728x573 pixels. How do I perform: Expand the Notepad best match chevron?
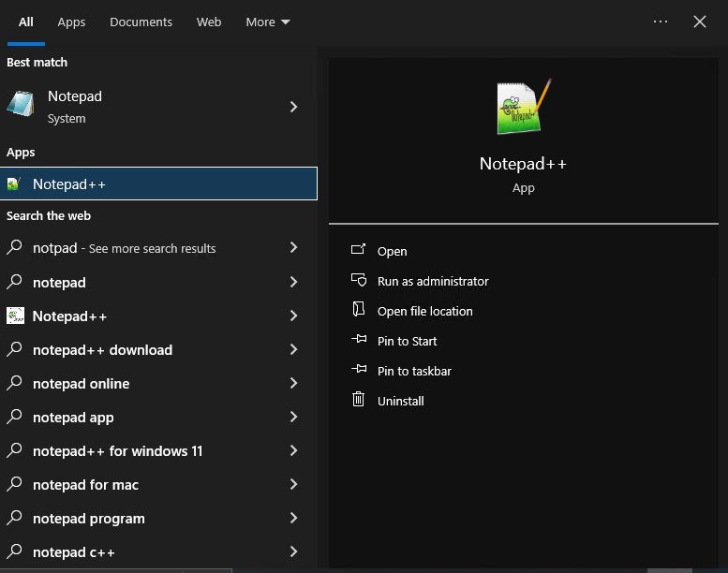pos(293,107)
